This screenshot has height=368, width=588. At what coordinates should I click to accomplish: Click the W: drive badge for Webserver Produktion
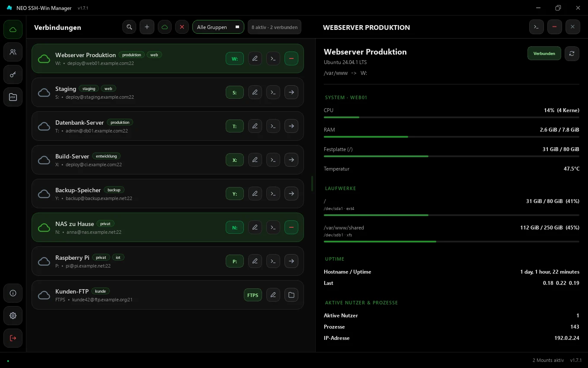235,59
